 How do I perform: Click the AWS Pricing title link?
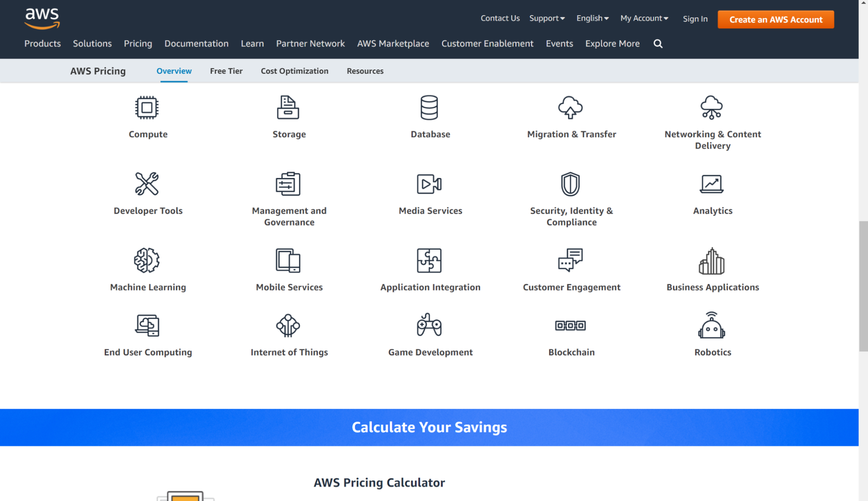pyautogui.click(x=98, y=71)
